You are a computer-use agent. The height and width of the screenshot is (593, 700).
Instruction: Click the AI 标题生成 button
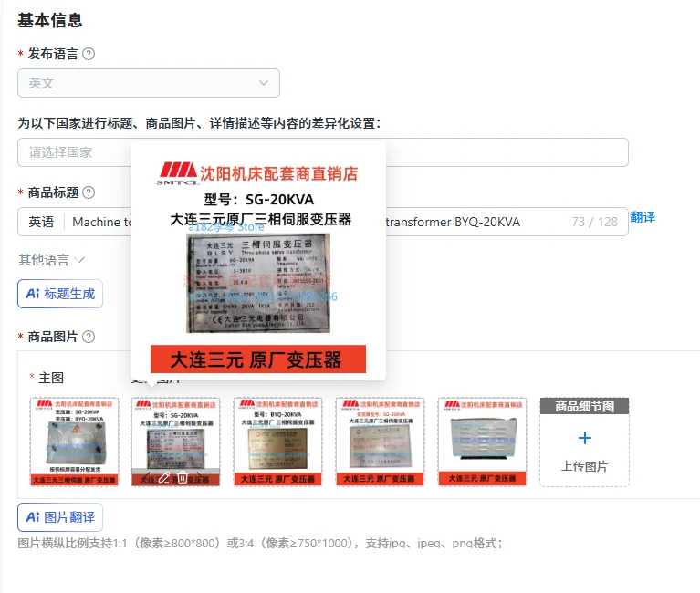coord(60,294)
